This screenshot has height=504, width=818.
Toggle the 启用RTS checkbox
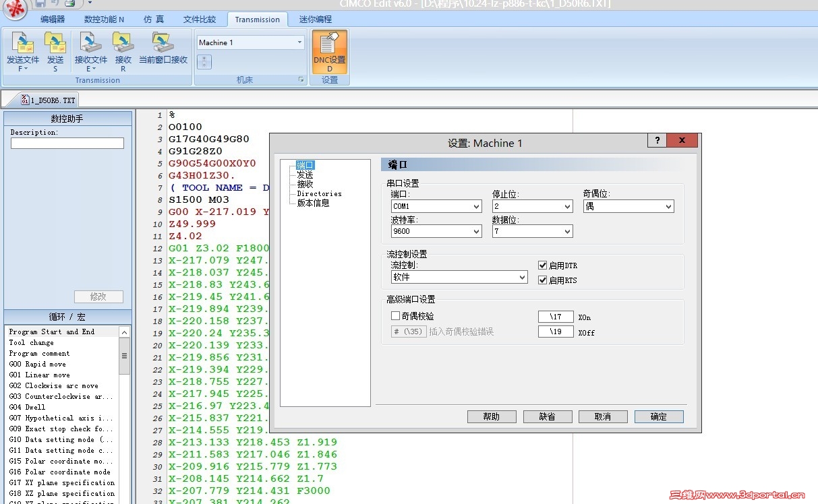click(x=543, y=280)
